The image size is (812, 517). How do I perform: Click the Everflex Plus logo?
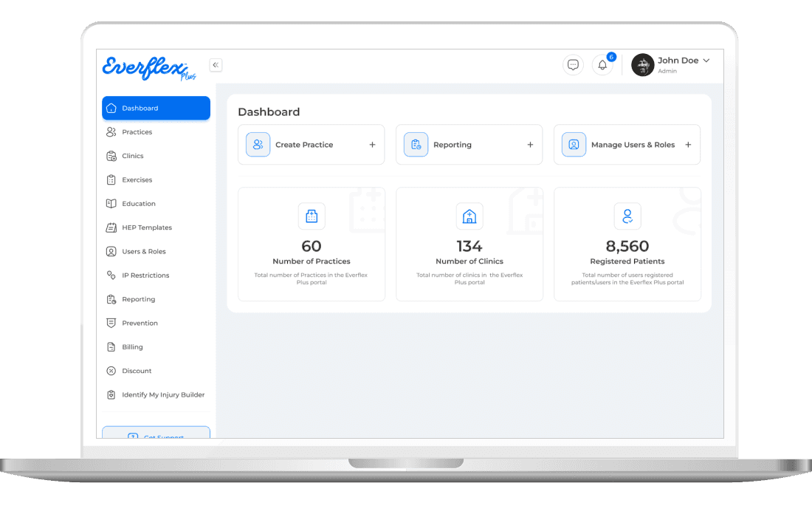pyautogui.click(x=149, y=68)
